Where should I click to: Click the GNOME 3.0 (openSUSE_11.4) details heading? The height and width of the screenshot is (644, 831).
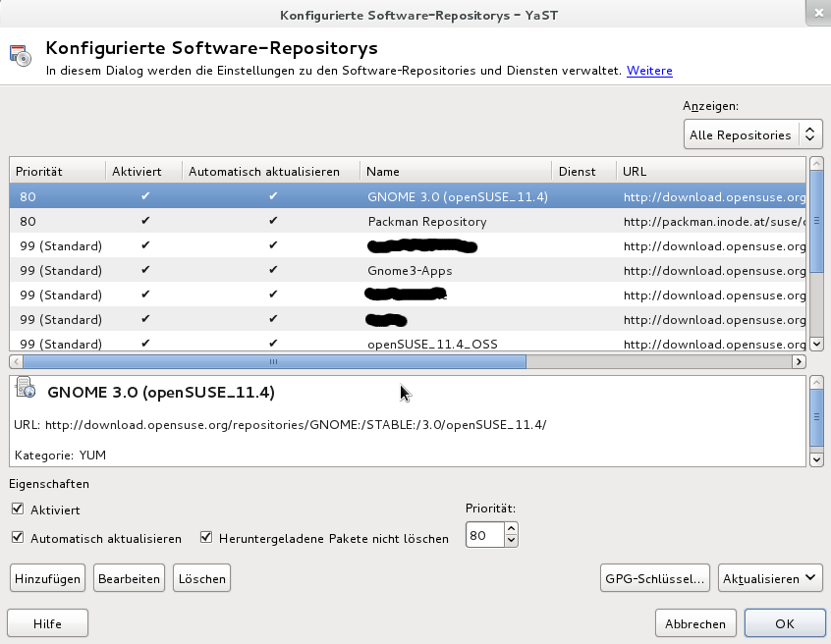(161, 393)
